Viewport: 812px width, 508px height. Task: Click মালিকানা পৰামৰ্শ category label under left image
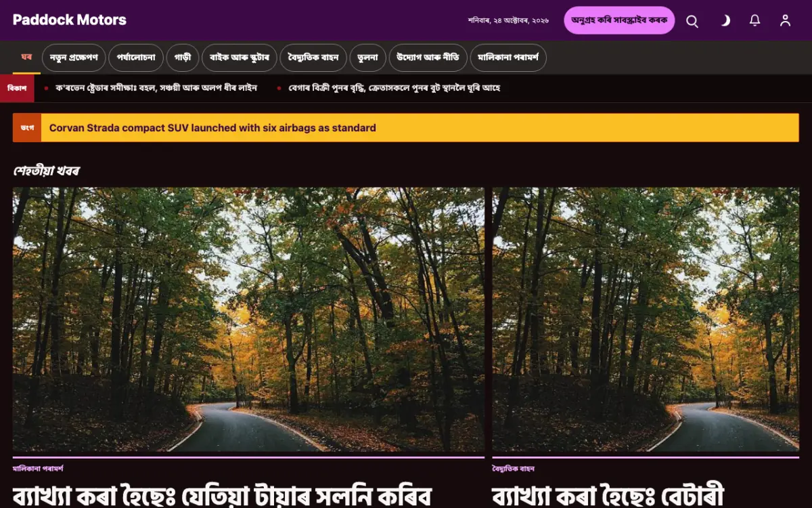(x=38, y=469)
